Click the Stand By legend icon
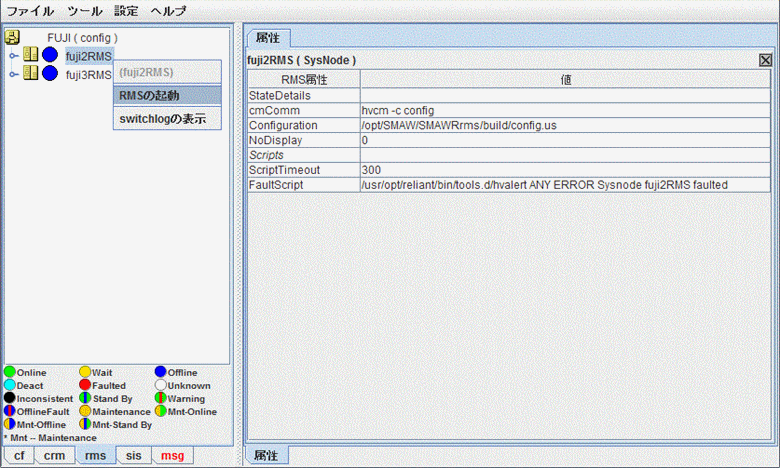This screenshot has height=468, width=780. pos(85,398)
